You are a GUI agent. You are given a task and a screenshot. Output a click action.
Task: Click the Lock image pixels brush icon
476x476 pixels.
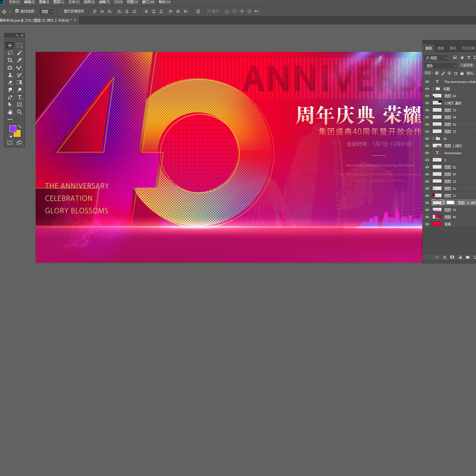(443, 73)
